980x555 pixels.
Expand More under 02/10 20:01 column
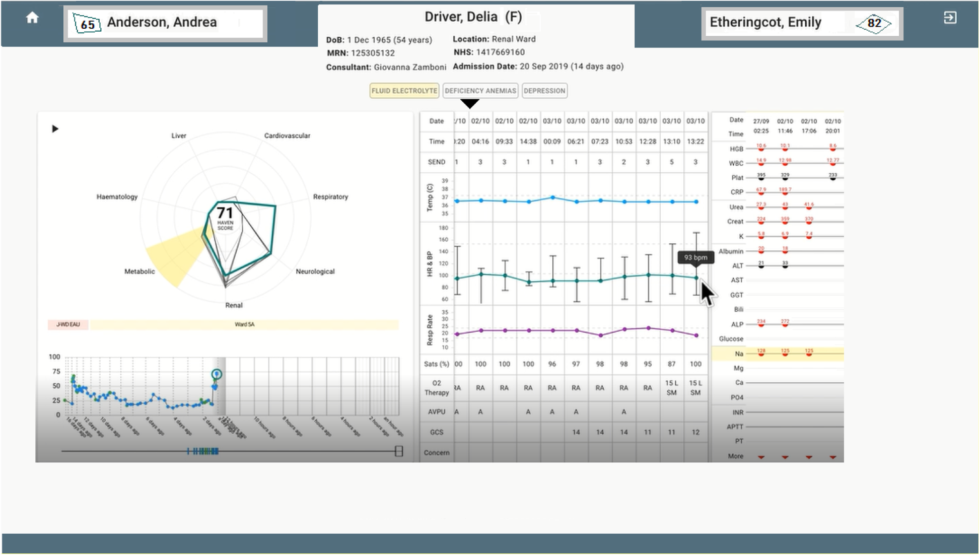coord(833,457)
